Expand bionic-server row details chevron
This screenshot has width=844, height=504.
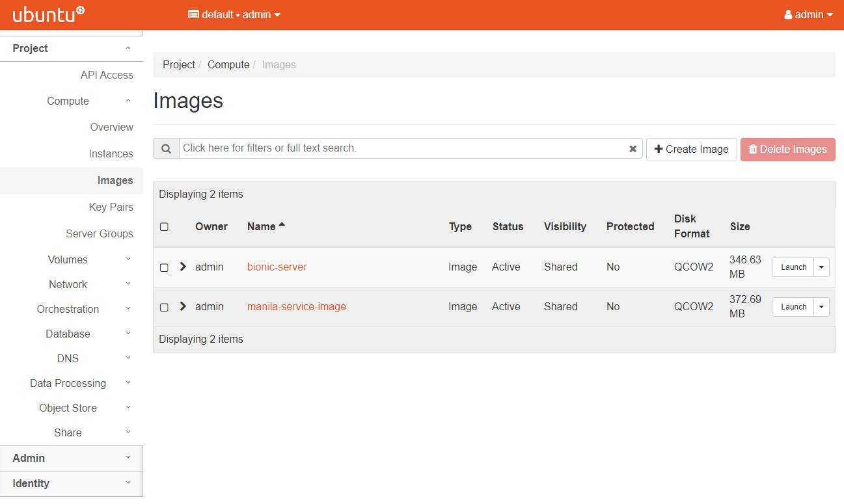click(x=183, y=267)
